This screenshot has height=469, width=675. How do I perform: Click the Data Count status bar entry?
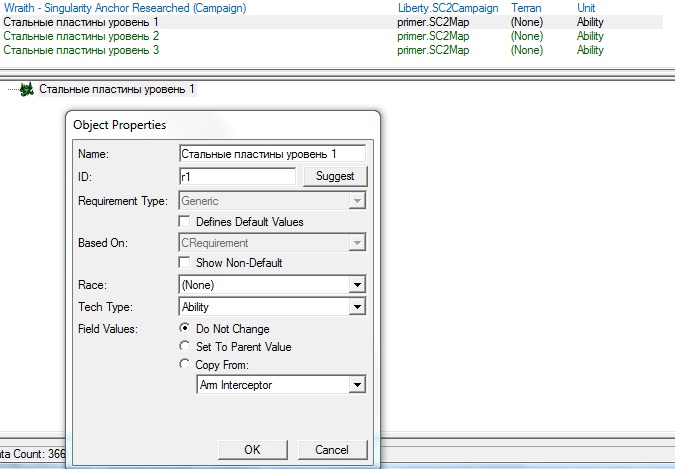pyautogui.click(x=33, y=454)
